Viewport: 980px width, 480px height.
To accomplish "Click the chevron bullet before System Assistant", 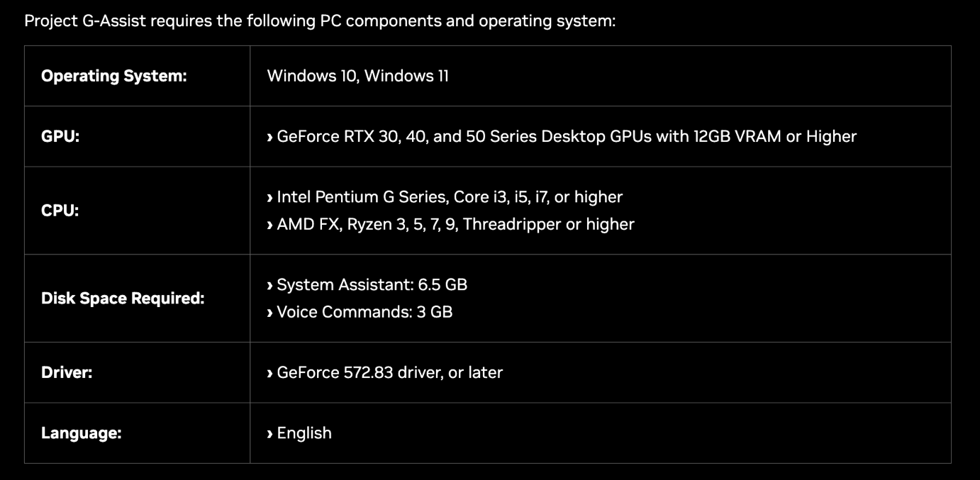I will point(269,285).
